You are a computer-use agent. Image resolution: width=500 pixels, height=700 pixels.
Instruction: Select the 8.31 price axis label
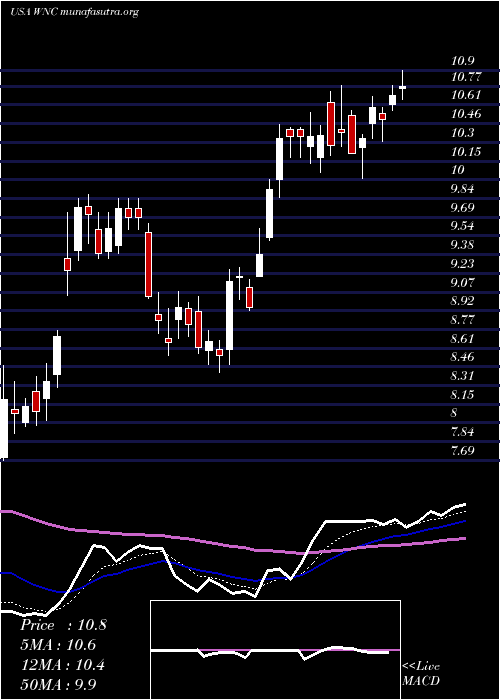tap(462, 376)
